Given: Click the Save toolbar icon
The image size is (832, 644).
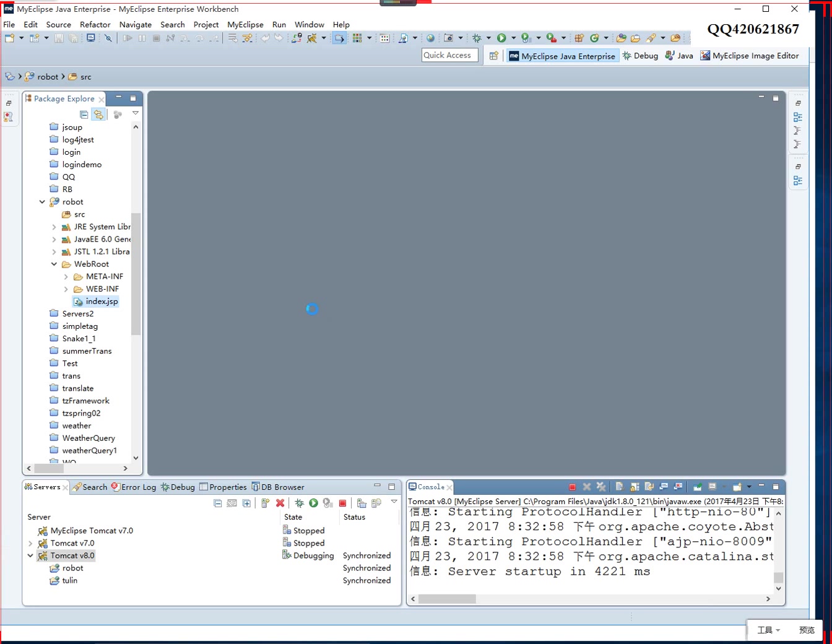Looking at the screenshot, I should pos(59,38).
